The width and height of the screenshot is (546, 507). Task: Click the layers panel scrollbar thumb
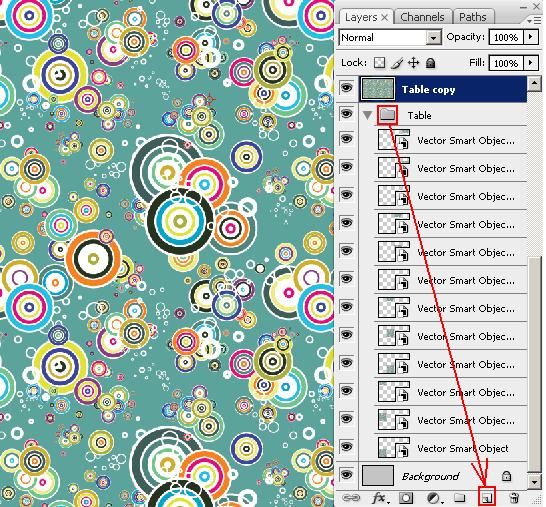point(534,365)
